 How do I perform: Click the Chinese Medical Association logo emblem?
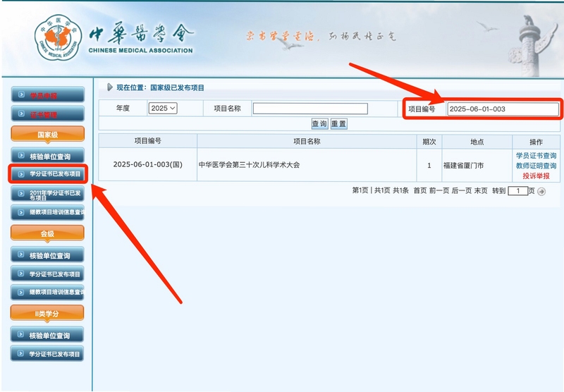tap(58, 37)
